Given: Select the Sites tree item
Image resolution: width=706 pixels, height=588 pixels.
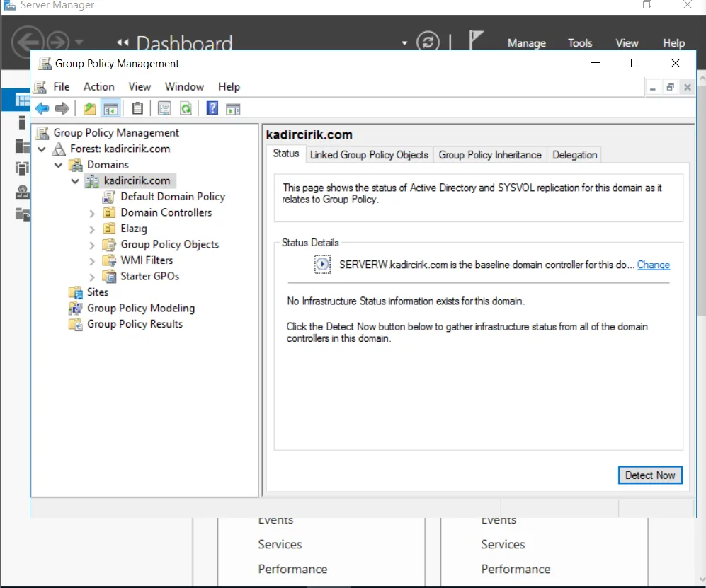Looking at the screenshot, I should pyautogui.click(x=97, y=292).
